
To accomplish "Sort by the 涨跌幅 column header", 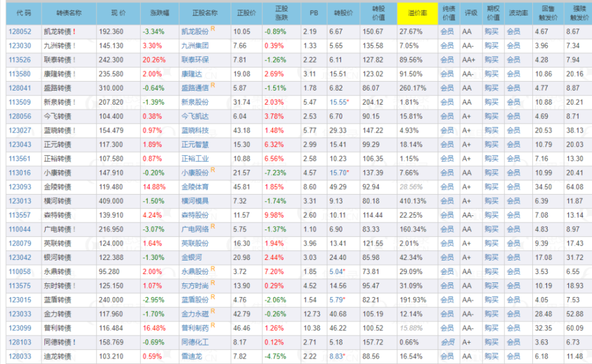I will coord(159,13).
